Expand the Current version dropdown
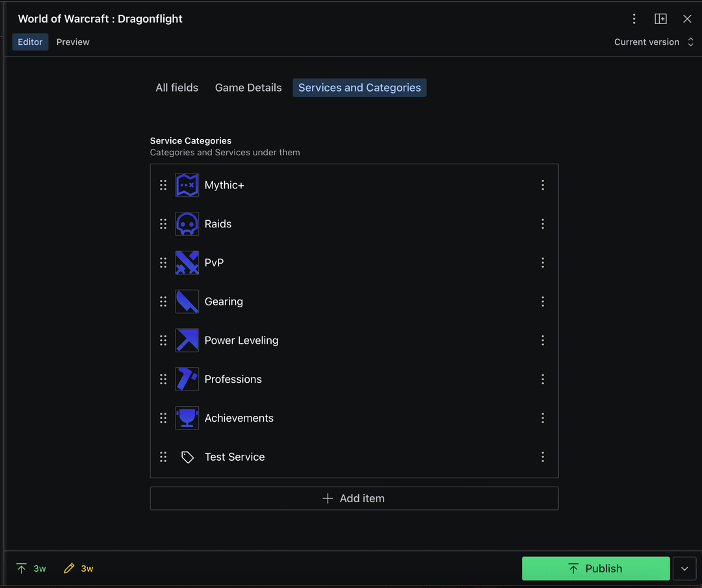Image resolution: width=702 pixels, height=588 pixels. (x=654, y=42)
